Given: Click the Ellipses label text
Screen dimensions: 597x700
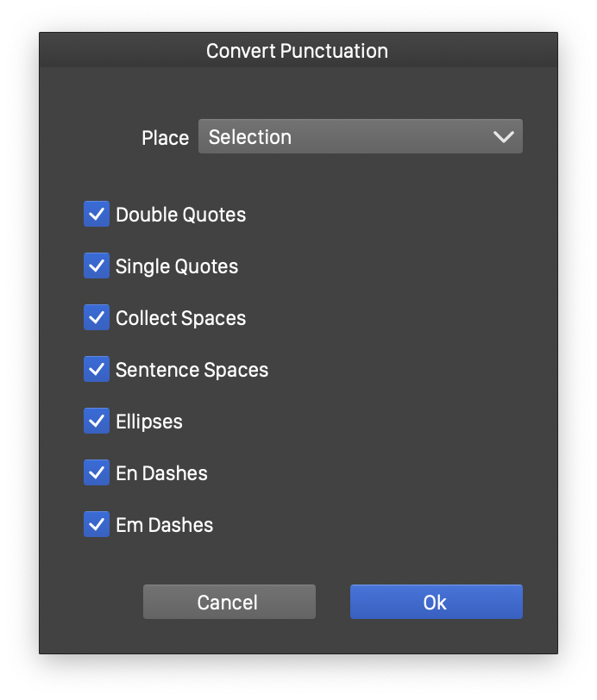Looking at the screenshot, I should 149,422.
